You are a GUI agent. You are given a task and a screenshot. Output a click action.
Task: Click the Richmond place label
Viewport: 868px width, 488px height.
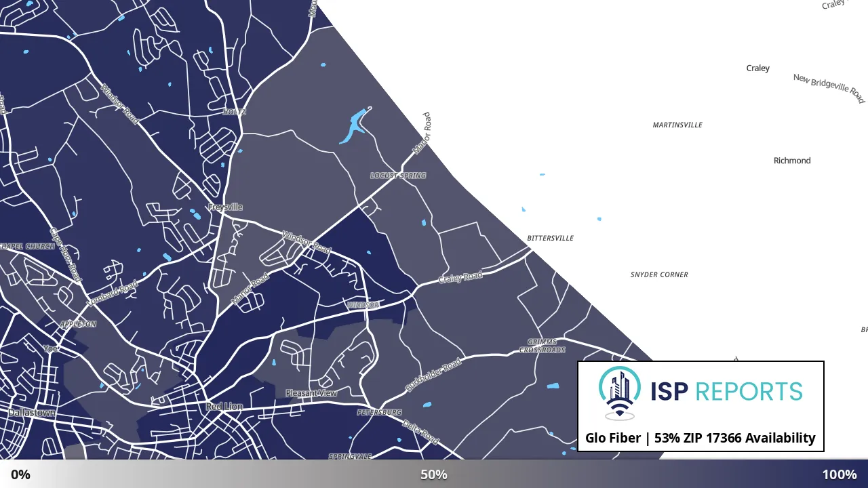(792, 161)
